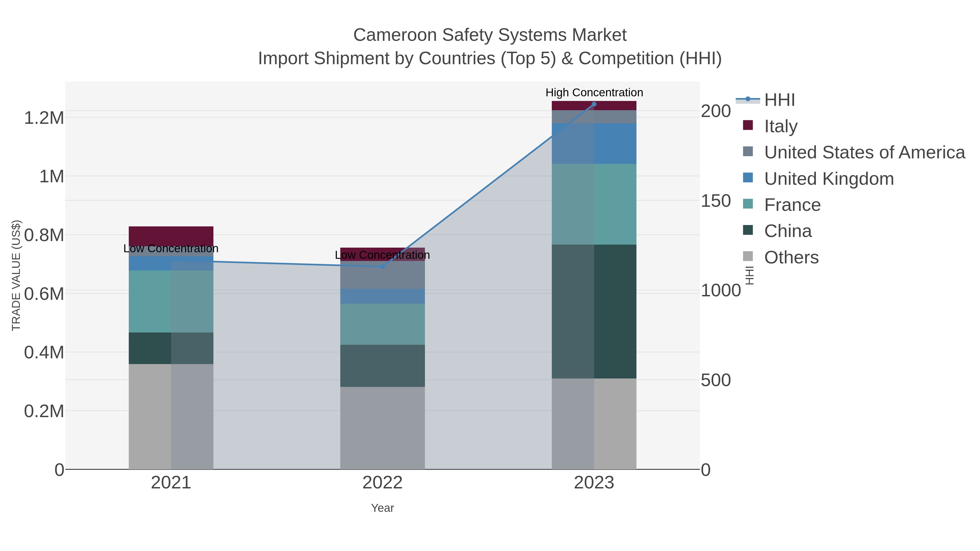Click the 'TRADE VALUE (US$)' axis title
Viewport: 980px width, 551px height.
tap(16, 275)
